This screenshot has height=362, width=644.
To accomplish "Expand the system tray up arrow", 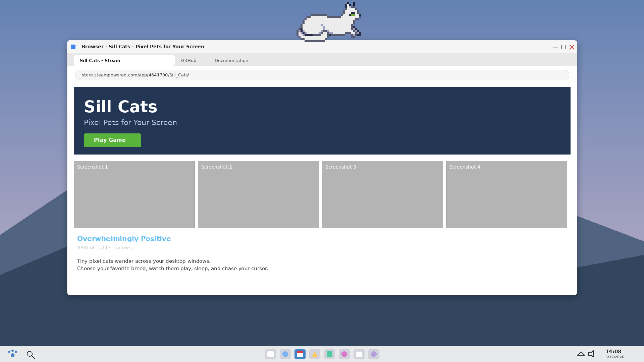I will click(x=581, y=354).
